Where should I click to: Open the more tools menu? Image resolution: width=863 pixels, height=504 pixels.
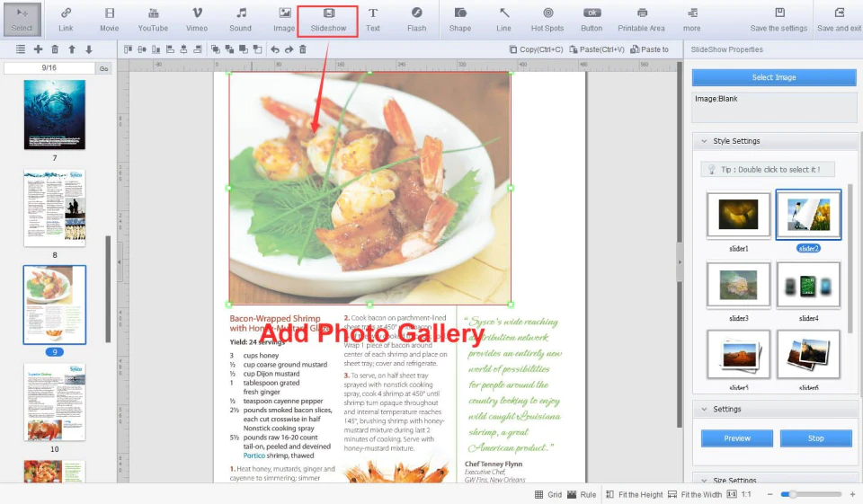tap(692, 20)
